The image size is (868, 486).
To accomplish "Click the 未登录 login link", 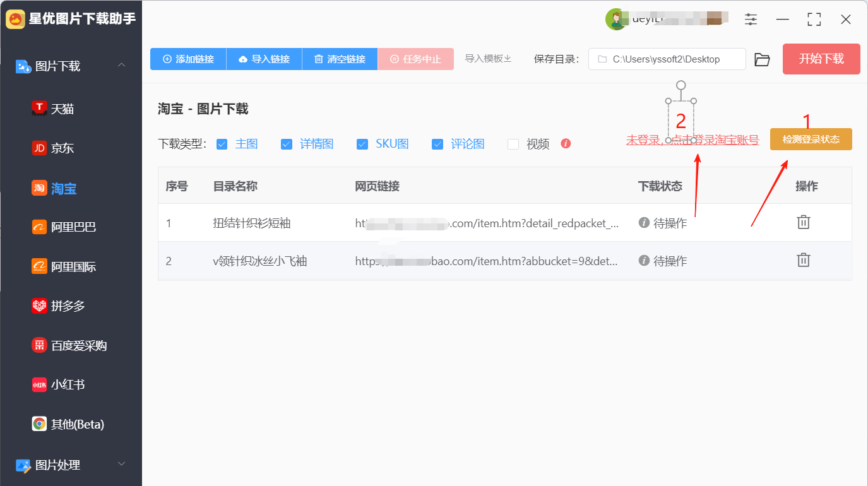I will 693,140.
